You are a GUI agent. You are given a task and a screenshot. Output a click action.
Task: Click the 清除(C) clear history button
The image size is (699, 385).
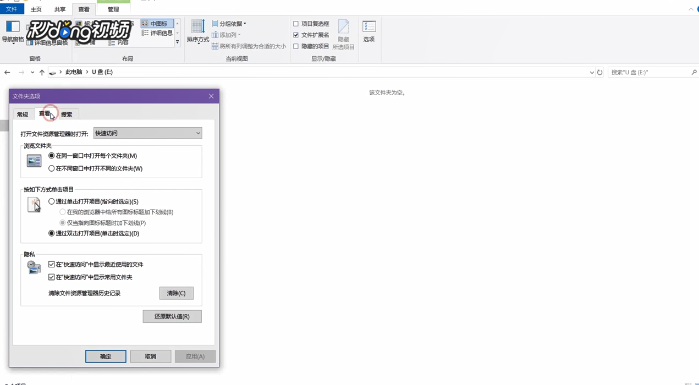click(x=177, y=293)
